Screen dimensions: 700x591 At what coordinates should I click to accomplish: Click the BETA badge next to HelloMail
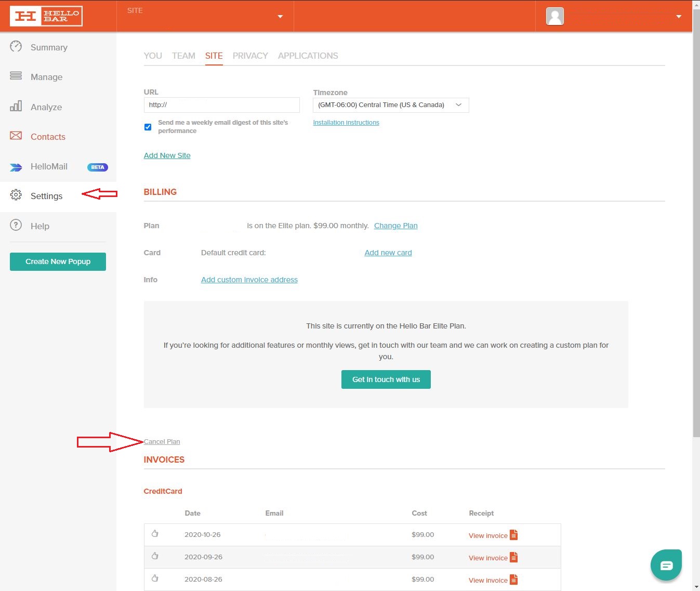point(98,167)
